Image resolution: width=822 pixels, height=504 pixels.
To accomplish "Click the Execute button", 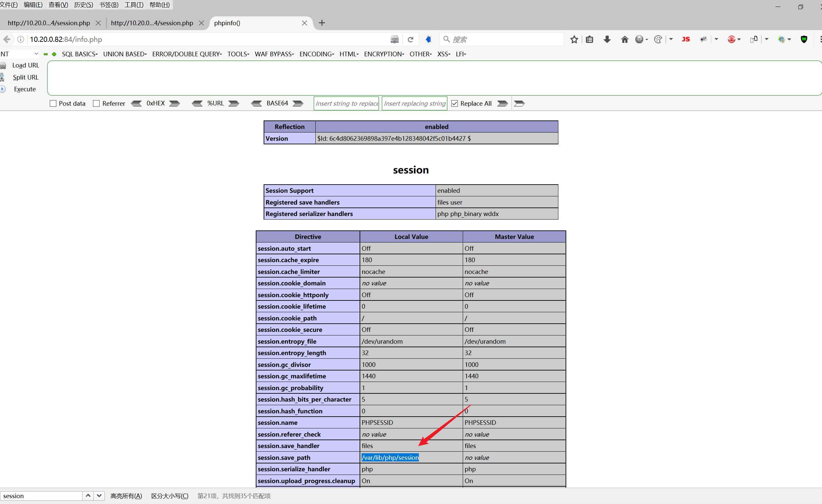I will (25, 89).
